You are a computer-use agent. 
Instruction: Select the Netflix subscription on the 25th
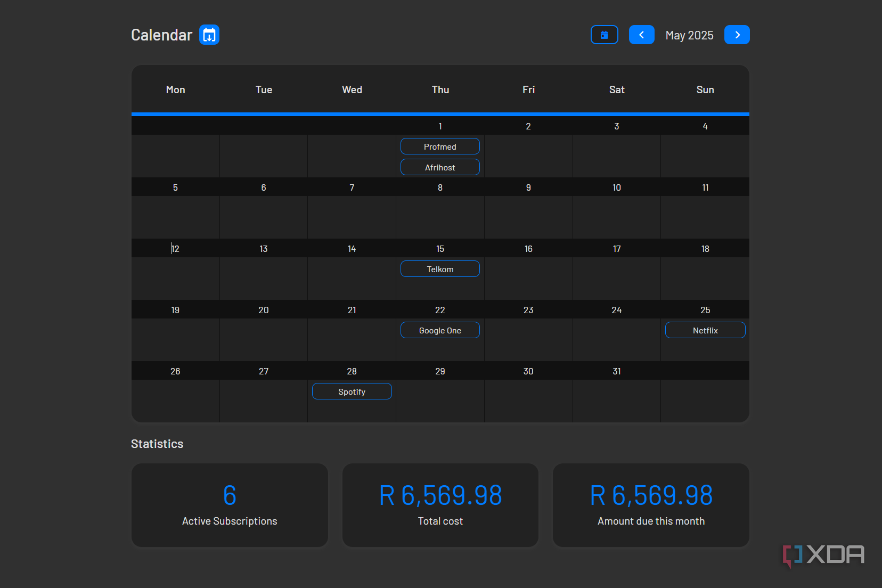click(x=705, y=330)
